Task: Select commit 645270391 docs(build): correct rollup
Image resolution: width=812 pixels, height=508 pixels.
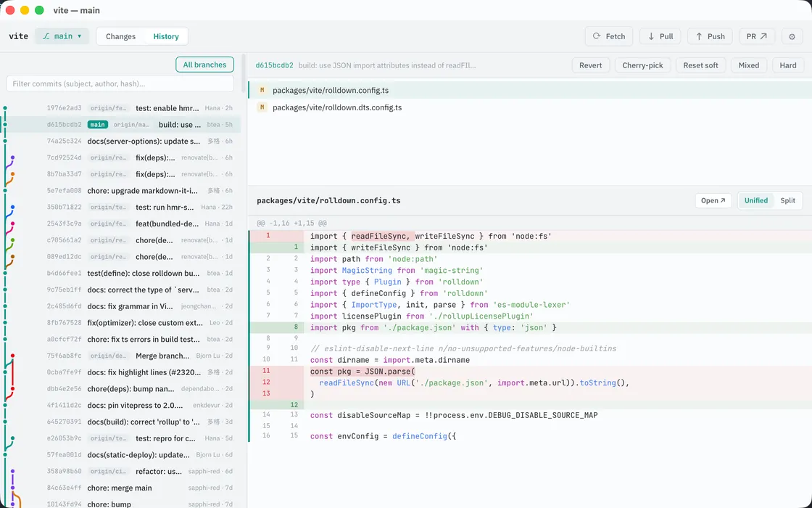Action: [x=120, y=422]
